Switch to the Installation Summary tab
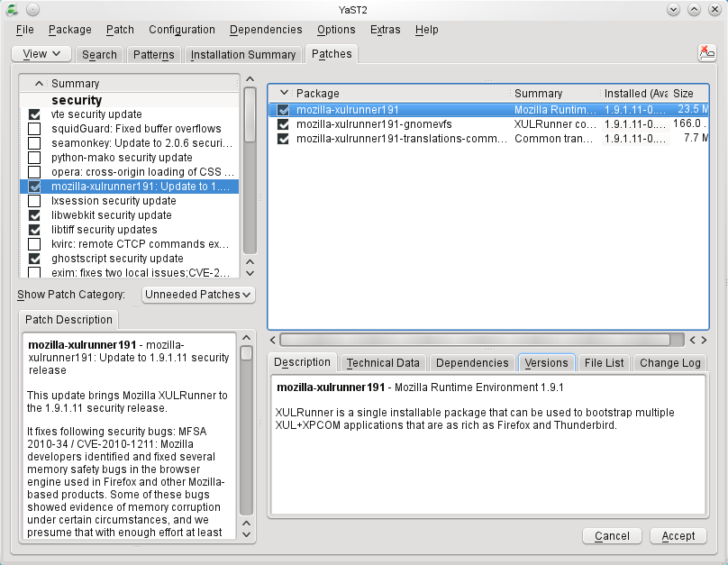728x565 pixels. click(x=243, y=54)
